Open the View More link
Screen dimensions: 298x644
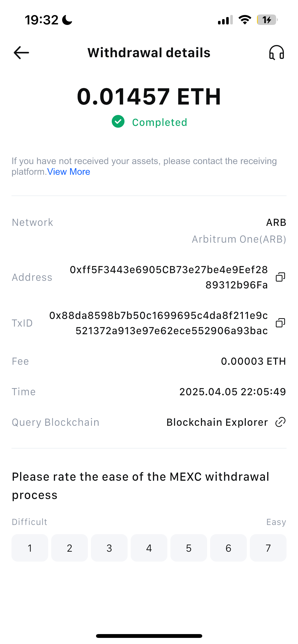click(x=69, y=172)
